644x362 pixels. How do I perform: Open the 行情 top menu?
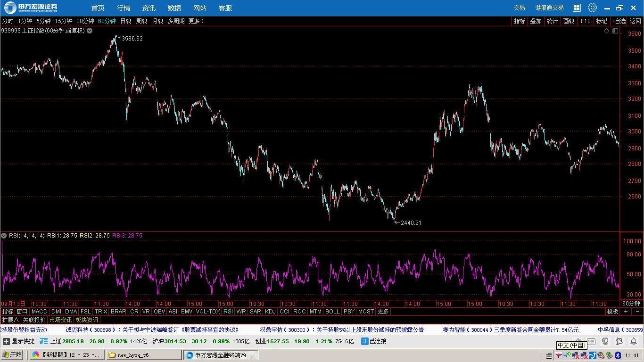(x=124, y=8)
